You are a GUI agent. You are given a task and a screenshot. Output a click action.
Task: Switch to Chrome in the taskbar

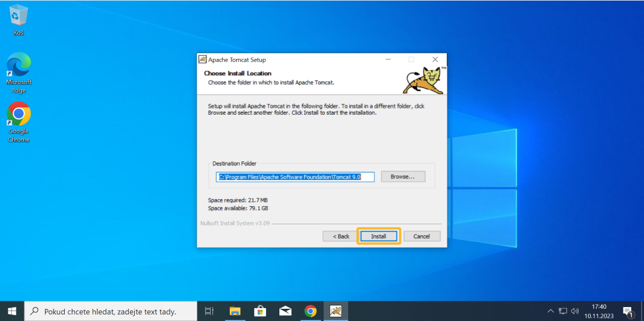coord(310,311)
